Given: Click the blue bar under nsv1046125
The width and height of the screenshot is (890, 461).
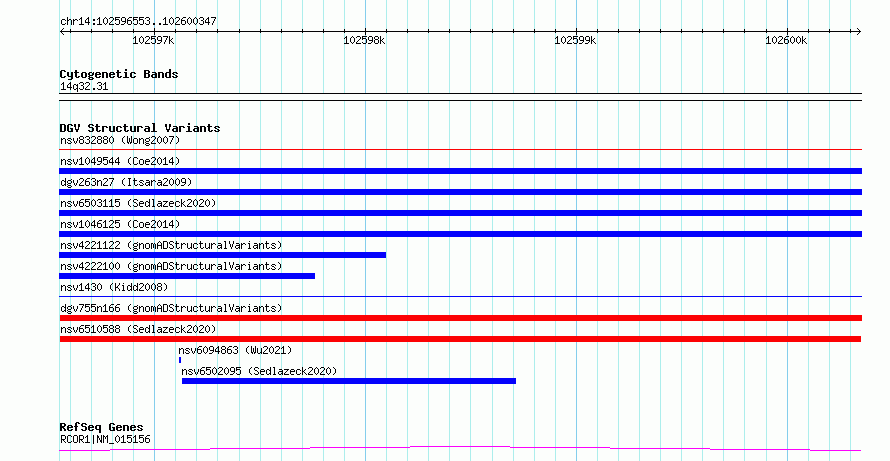Looking at the screenshot, I should 460,234.
